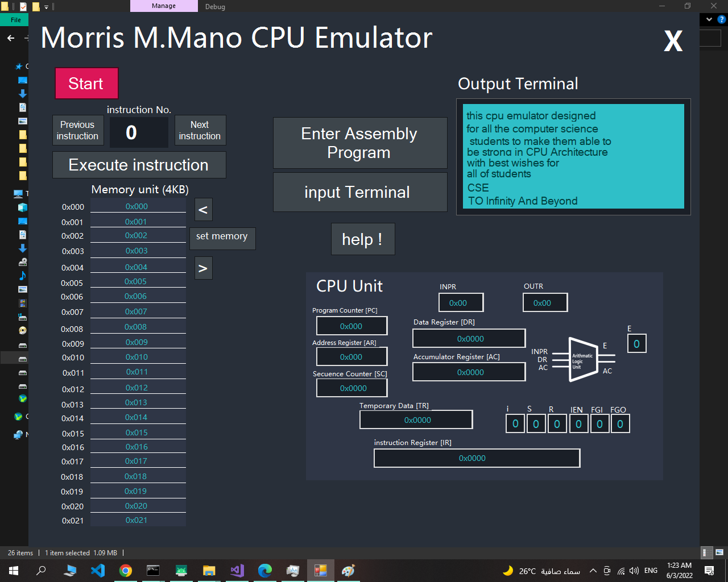Open the Quick Access Toolbar dropdown
This screenshot has height=582, width=728.
pyautogui.click(x=45, y=6)
